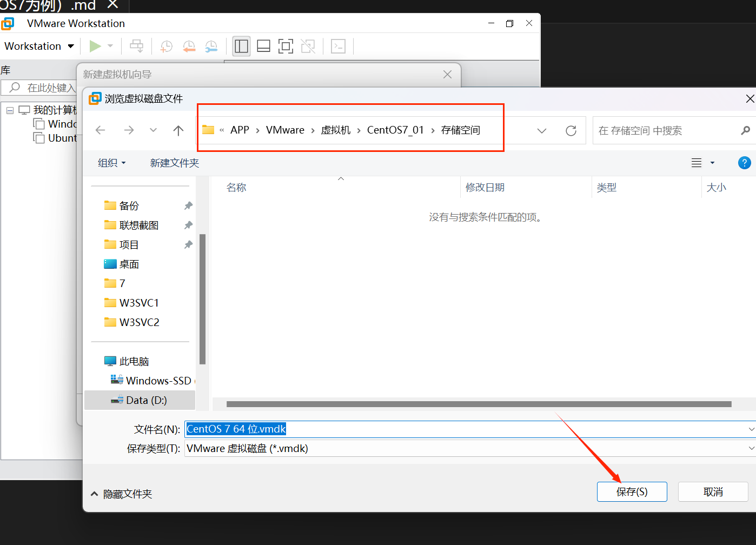The height and width of the screenshot is (545, 756).
Task: Click the change view list icon
Action: tap(697, 163)
